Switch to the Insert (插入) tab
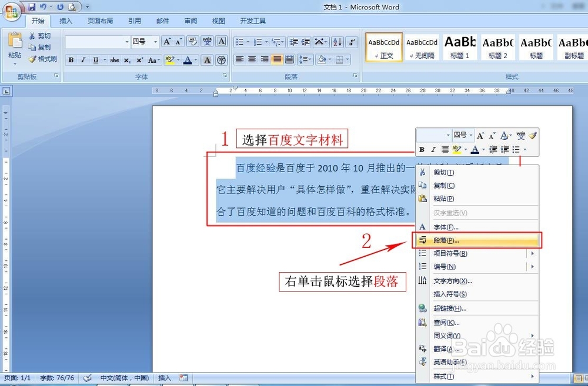588x386 pixels. [x=66, y=21]
